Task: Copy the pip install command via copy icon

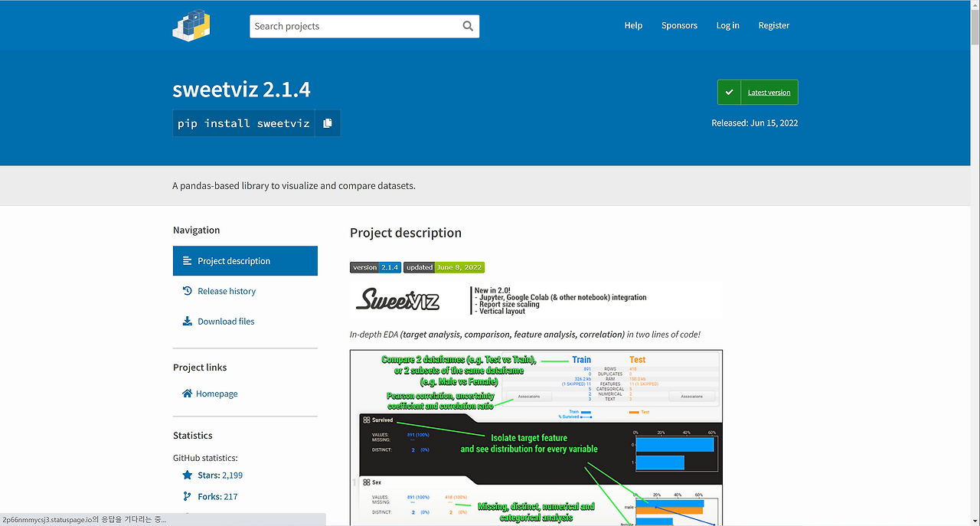Action: point(328,123)
